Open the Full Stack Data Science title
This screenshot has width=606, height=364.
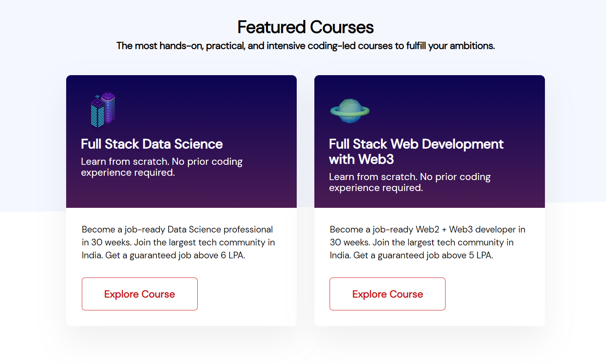coord(151,144)
